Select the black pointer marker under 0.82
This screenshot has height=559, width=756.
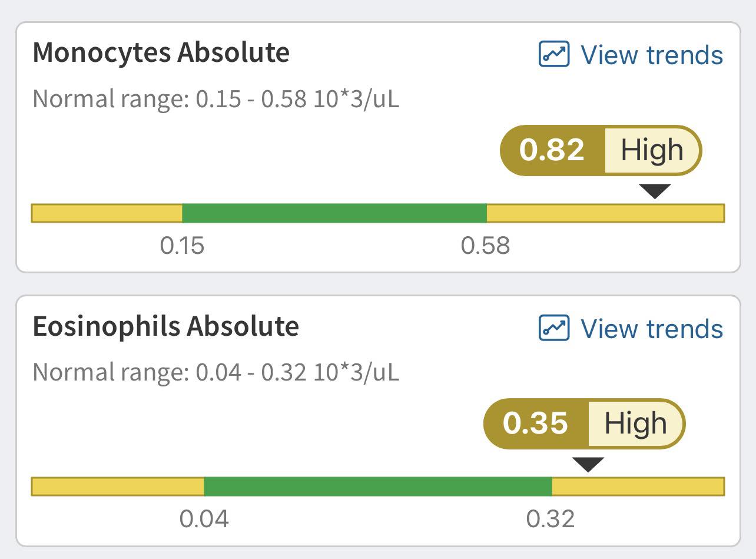[655, 191]
